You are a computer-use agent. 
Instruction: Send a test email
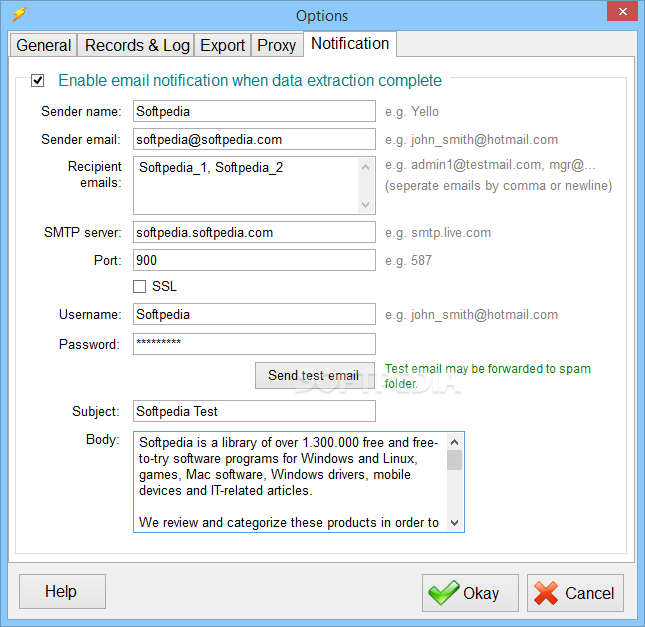315,375
